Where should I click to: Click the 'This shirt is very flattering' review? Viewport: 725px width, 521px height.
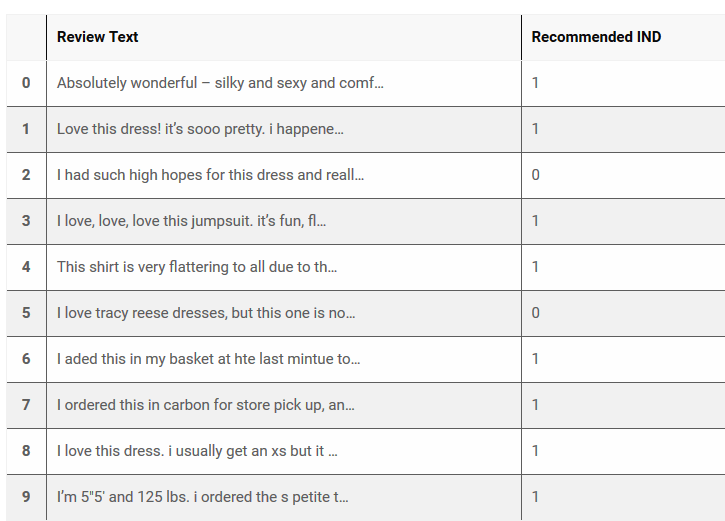(197, 267)
